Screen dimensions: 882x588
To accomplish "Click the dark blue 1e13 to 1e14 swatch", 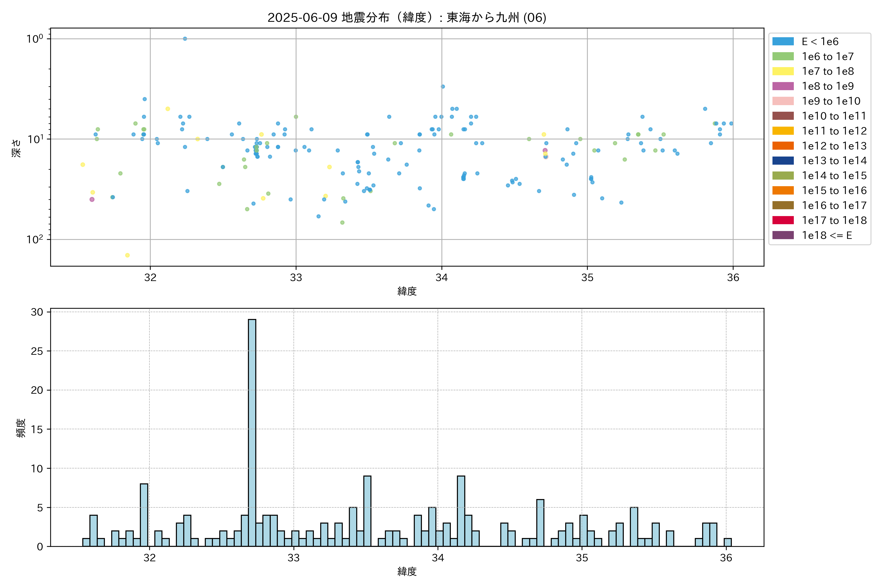I will click(783, 160).
